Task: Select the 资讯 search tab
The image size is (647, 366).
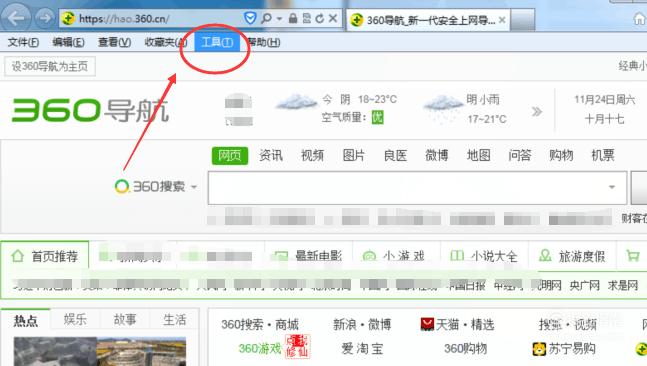Action: pyautogui.click(x=271, y=156)
